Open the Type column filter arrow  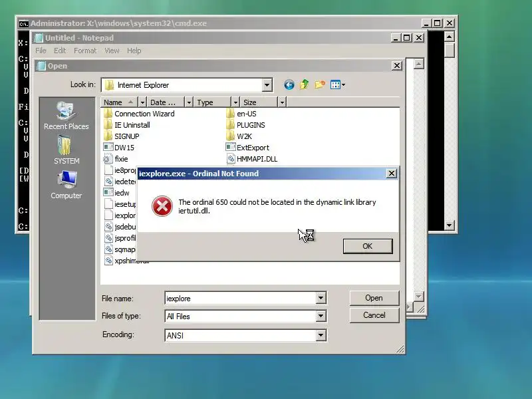[235, 102]
